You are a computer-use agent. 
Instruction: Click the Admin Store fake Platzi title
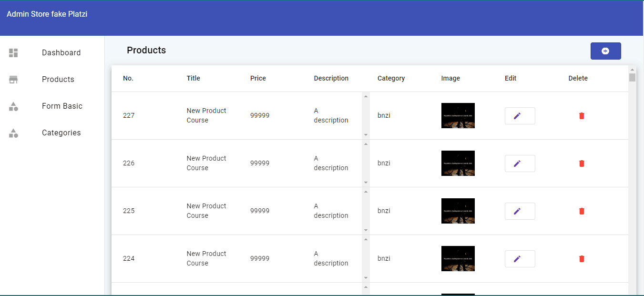(x=47, y=14)
